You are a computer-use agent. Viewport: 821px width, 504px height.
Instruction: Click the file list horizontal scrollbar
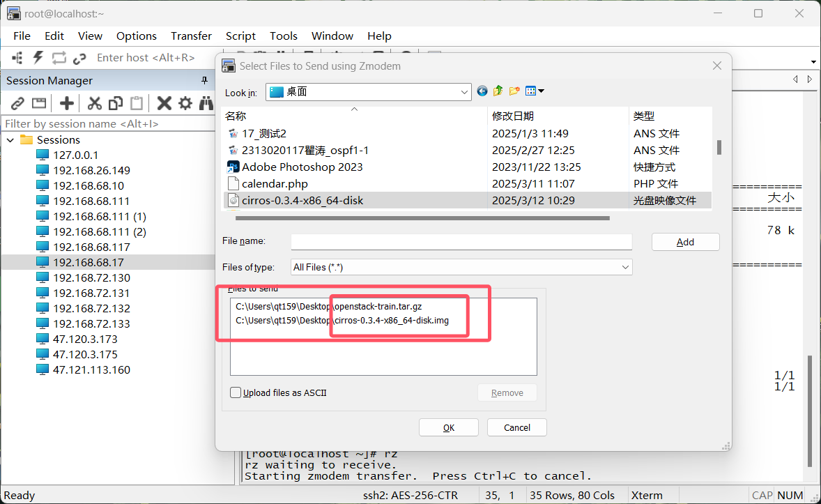422,218
